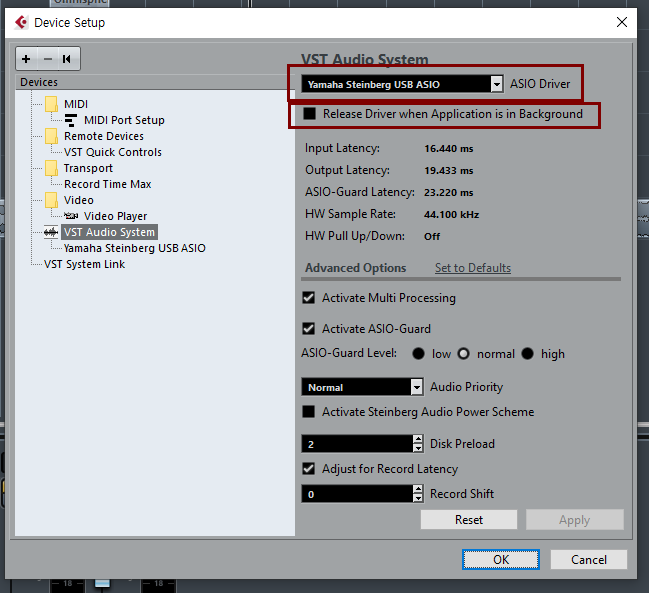Decrease Record Shift with down arrow
Viewport: 649px width, 593px height.
click(418, 498)
